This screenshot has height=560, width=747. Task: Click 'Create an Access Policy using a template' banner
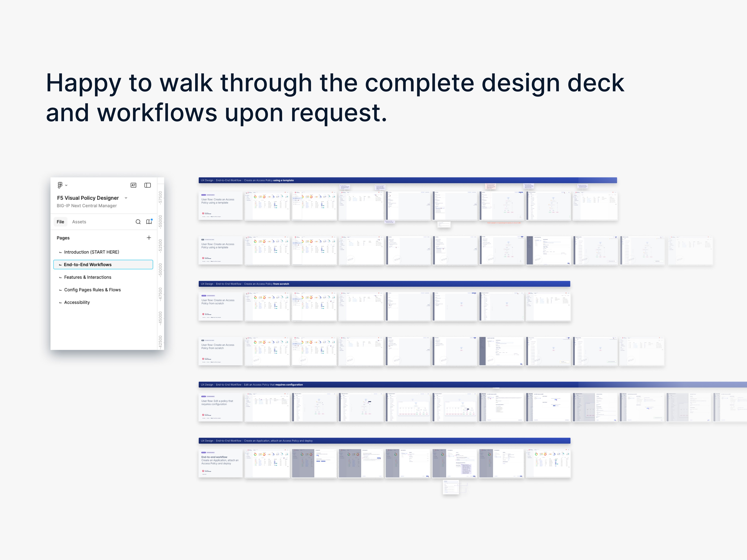(x=407, y=180)
